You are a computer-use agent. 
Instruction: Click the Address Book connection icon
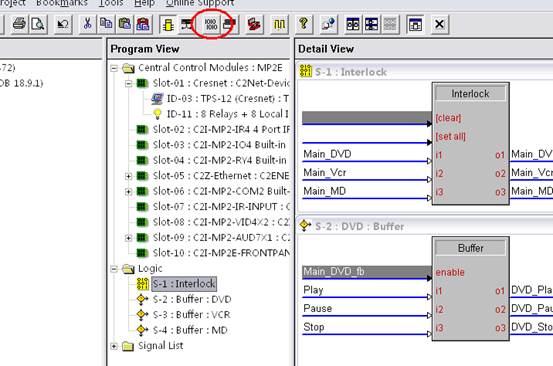click(x=328, y=24)
